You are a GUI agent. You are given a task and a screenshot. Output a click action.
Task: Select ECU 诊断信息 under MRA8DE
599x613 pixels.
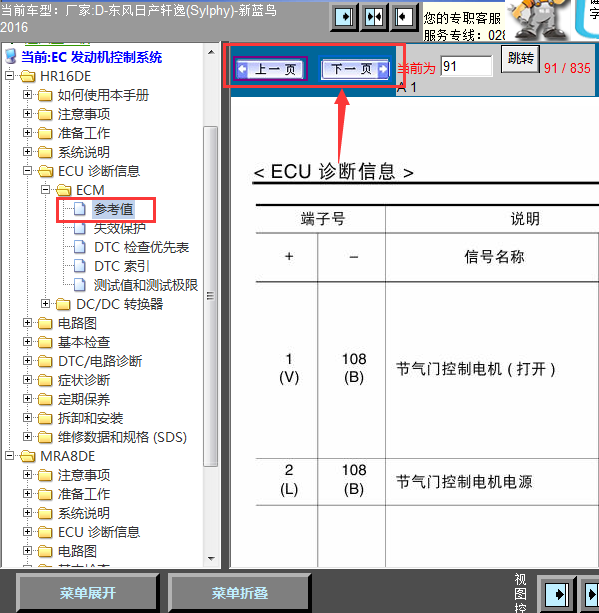tap(99, 532)
